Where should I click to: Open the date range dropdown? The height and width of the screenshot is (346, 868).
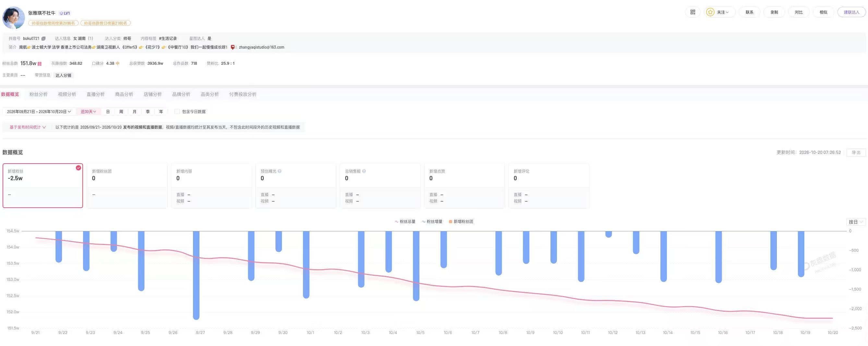pos(39,112)
